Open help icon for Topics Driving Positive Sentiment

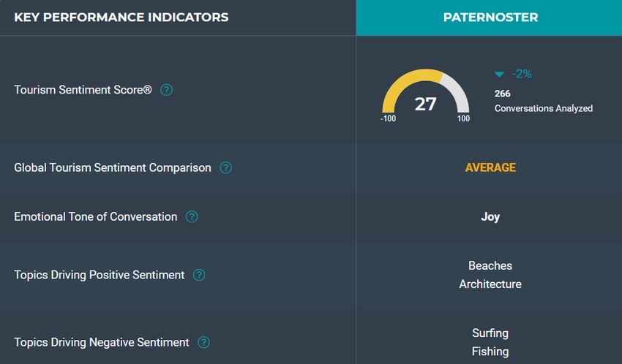(199, 275)
